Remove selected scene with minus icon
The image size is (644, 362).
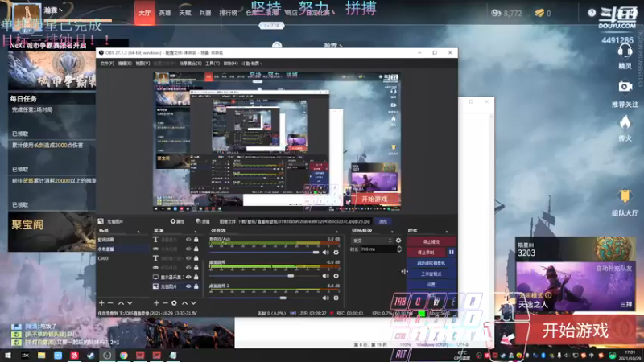click(110, 303)
